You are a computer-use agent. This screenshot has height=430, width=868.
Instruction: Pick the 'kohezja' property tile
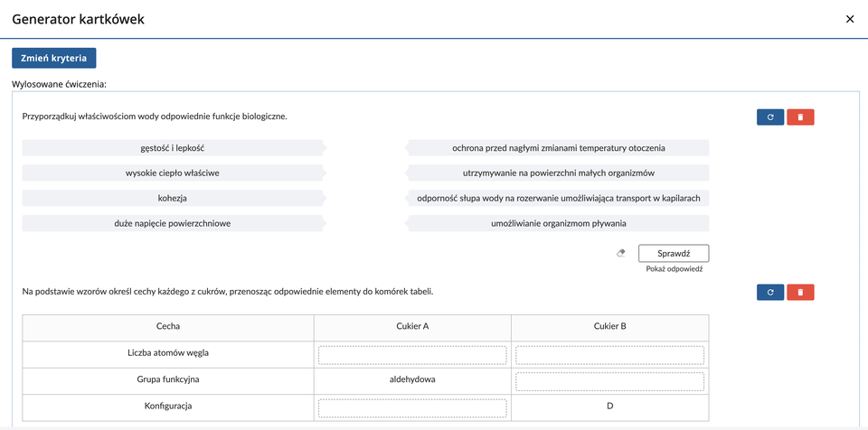click(x=172, y=198)
